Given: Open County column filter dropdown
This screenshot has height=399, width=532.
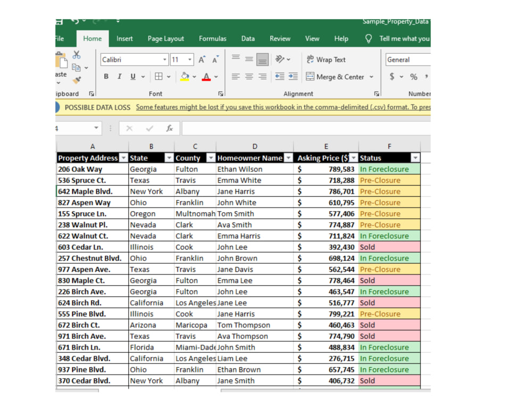Looking at the screenshot, I should (x=211, y=158).
